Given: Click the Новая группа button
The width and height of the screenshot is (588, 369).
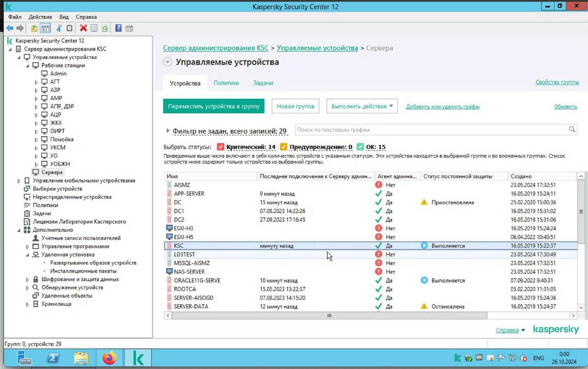Looking at the screenshot, I should click(295, 106).
